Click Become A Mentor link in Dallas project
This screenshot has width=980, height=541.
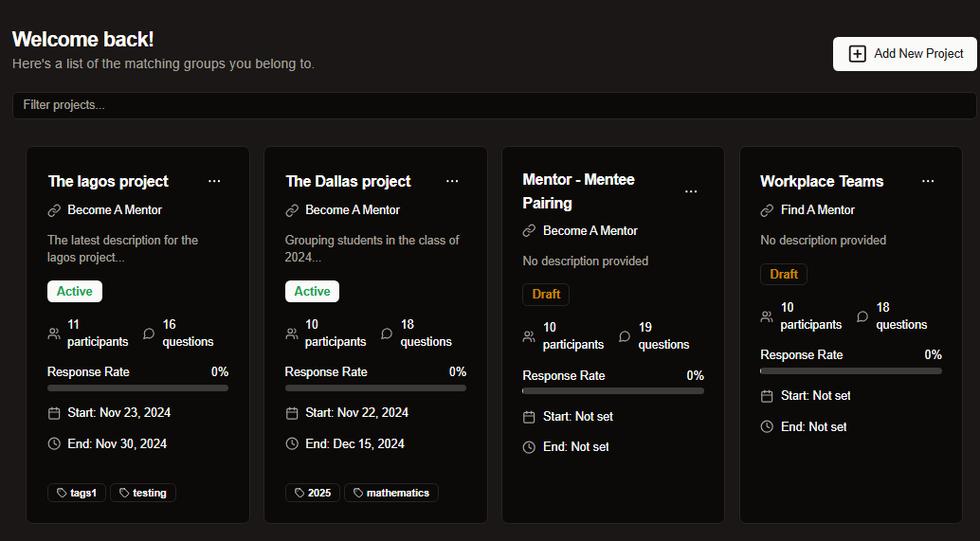point(352,210)
